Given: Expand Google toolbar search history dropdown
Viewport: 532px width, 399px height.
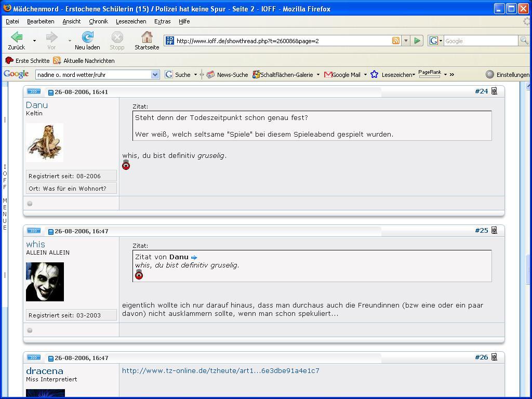Looking at the screenshot, I should click(155, 75).
